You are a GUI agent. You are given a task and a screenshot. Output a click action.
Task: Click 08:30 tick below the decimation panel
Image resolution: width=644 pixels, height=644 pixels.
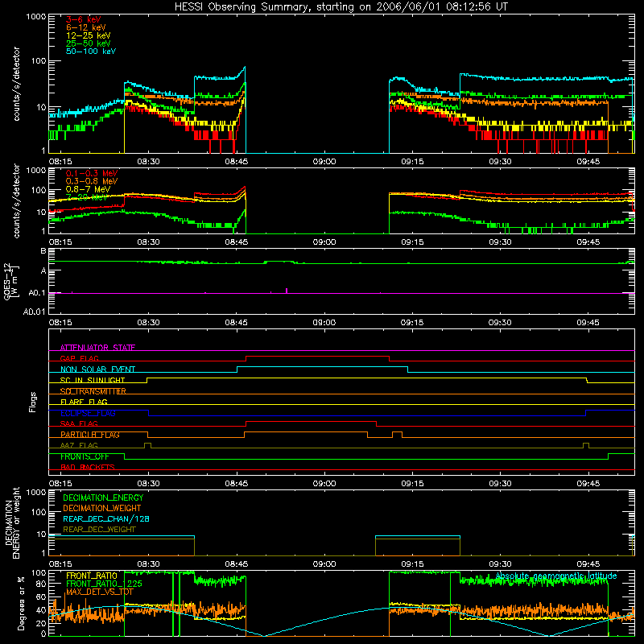[148, 564]
